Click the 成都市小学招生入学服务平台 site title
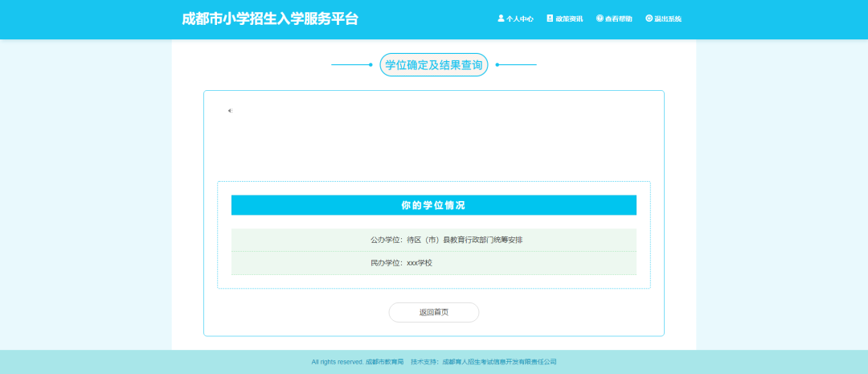868x374 pixels. coord(270,18)
